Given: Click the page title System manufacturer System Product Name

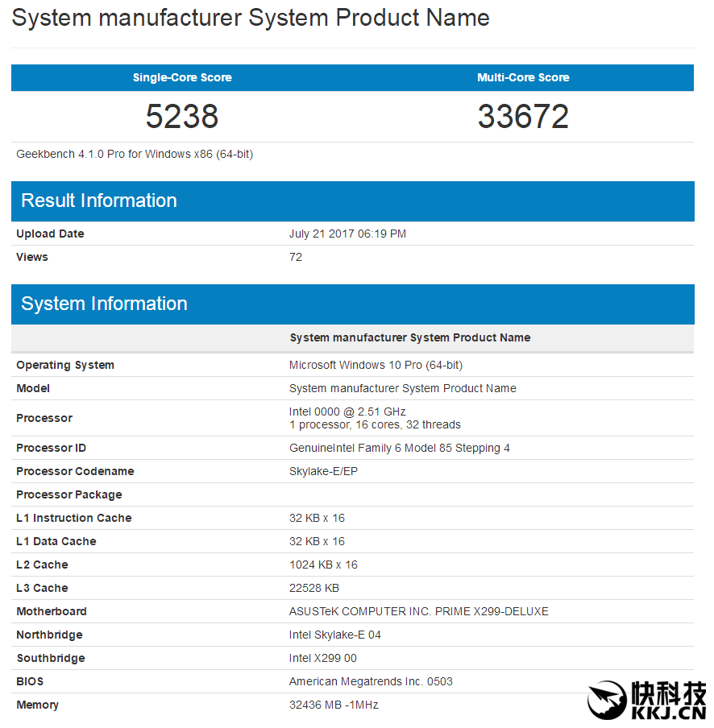Looking at the screenshot, I should click(251, 18).
